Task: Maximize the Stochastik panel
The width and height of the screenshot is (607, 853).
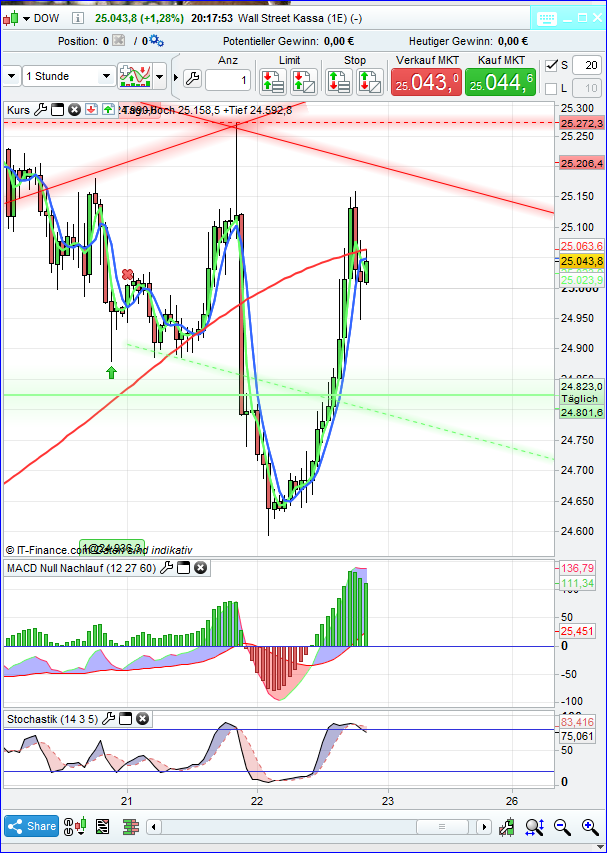Action: pos(125,719)
